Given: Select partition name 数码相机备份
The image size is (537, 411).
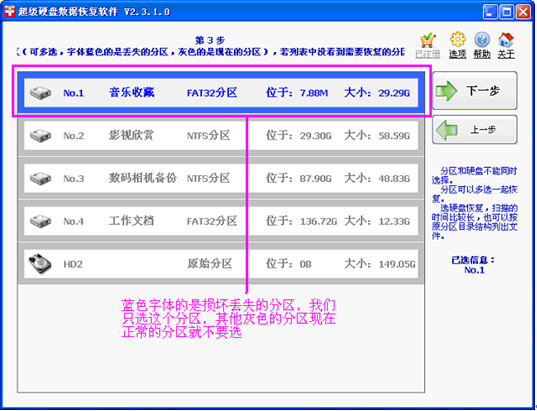Looking at the screenshot, I should [143, 178].
